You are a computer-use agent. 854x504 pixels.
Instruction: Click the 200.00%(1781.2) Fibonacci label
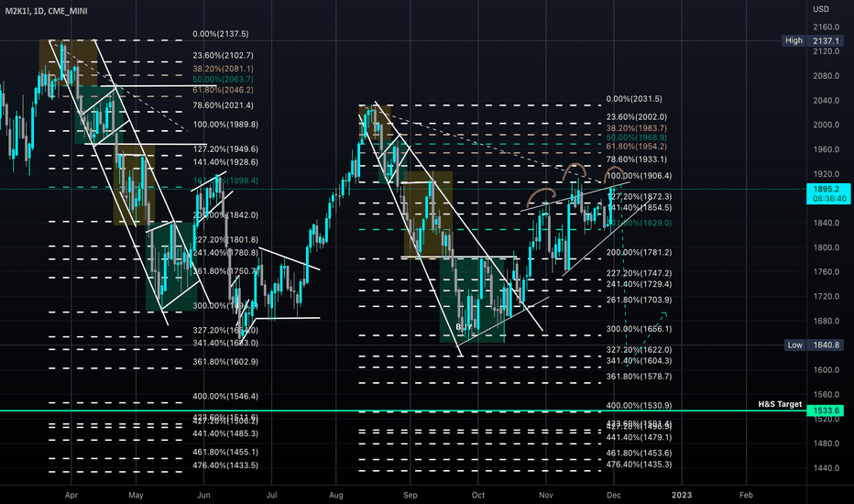[x=639, y=253]
